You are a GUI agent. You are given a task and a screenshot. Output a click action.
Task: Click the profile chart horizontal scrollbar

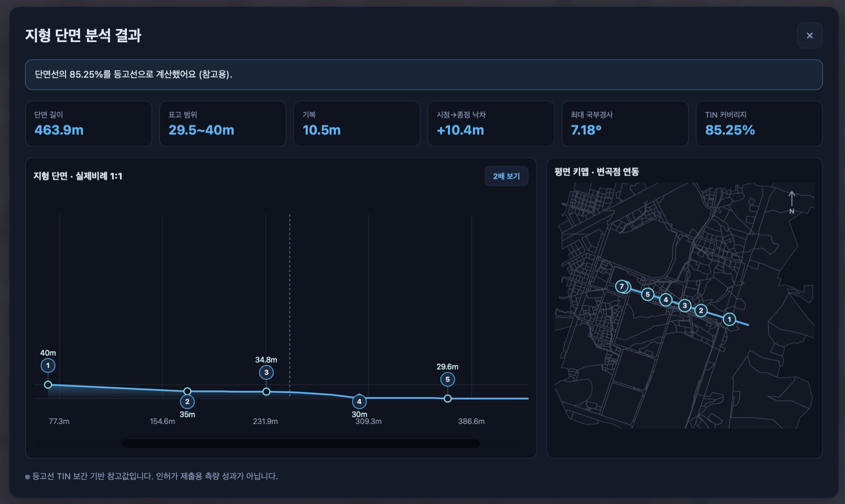tap(301, 444)
